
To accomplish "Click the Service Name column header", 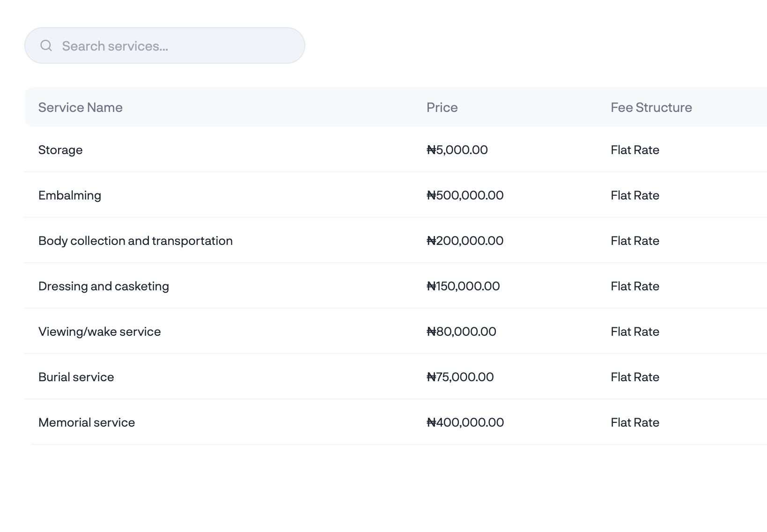I will (81, 107).
